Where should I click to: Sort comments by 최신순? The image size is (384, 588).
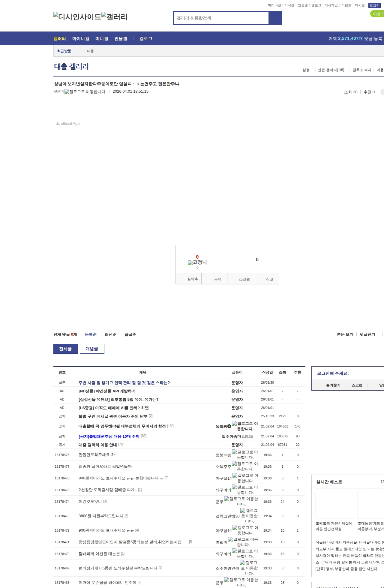point(110,334)
